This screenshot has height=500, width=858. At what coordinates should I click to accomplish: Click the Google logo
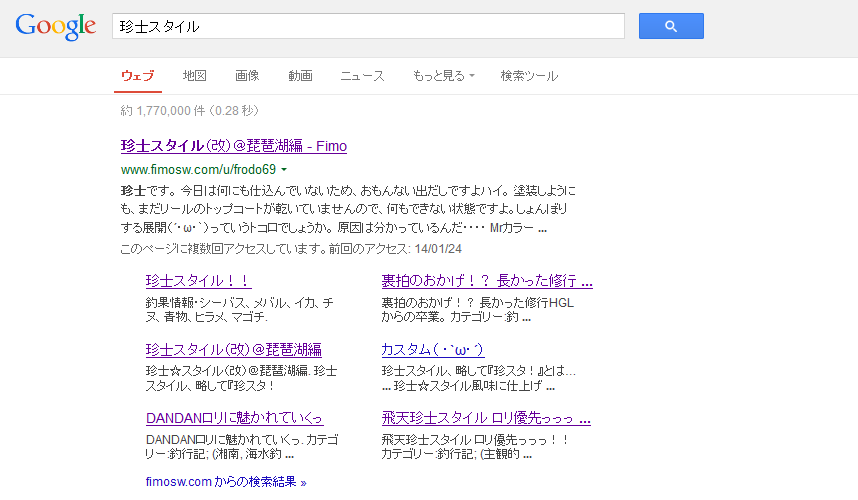click(x=56, y=27)
